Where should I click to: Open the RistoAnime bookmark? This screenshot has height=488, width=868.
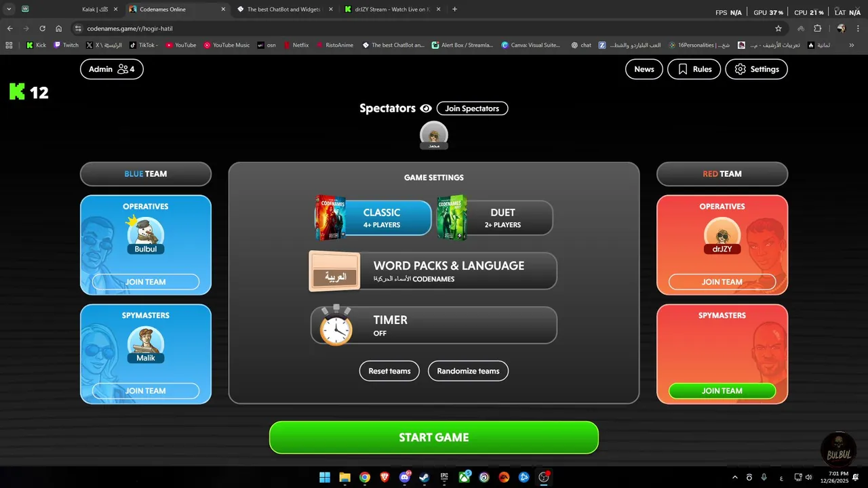[334, 45]
